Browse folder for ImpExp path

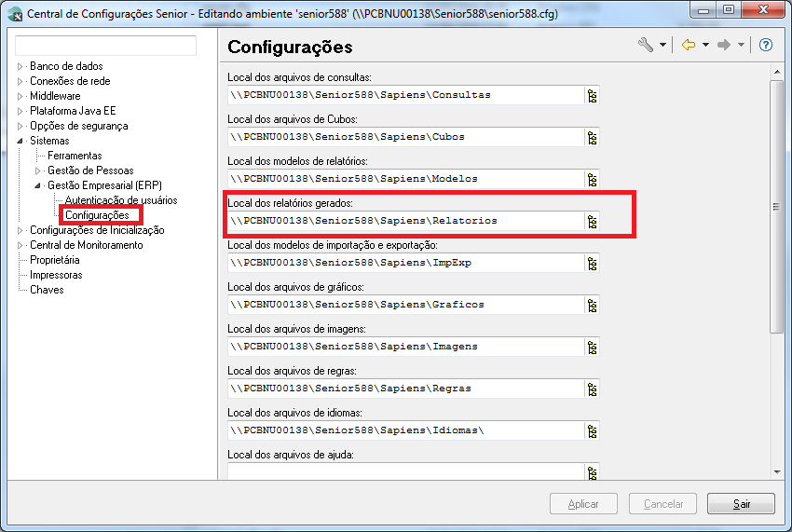click(592, 264)
